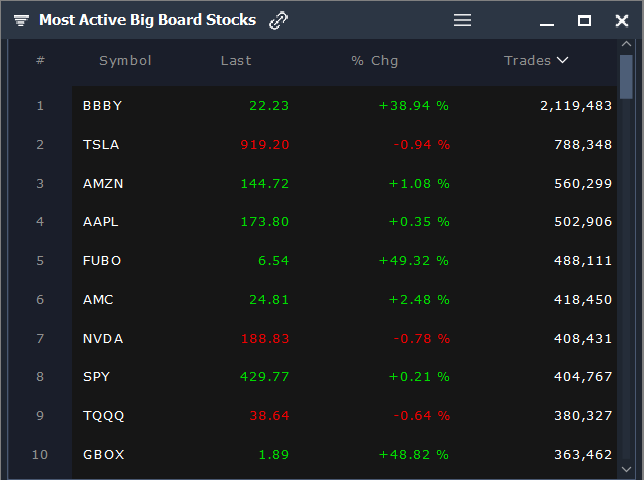Click the chain link icon beside title
The width and height of the screenshot is (644, 480).
pyautogui.click(x=278, y=20)
